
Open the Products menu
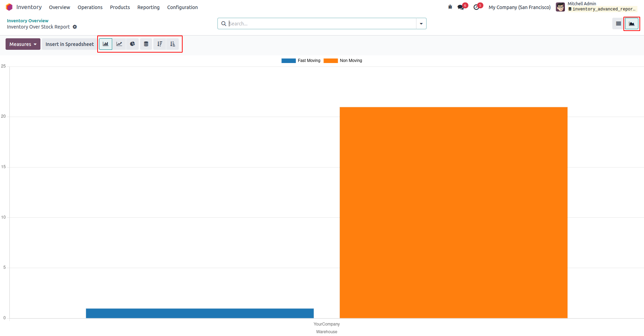(x=120, y=7)
